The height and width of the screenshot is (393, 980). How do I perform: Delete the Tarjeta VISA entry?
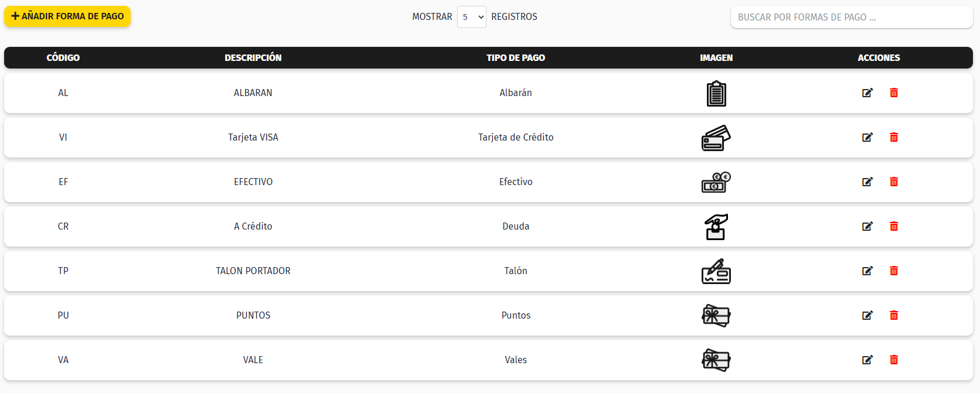coord(894,137)
